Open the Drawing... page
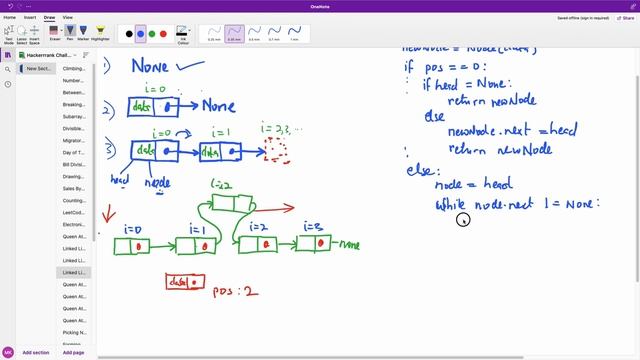 pos(74,177)
